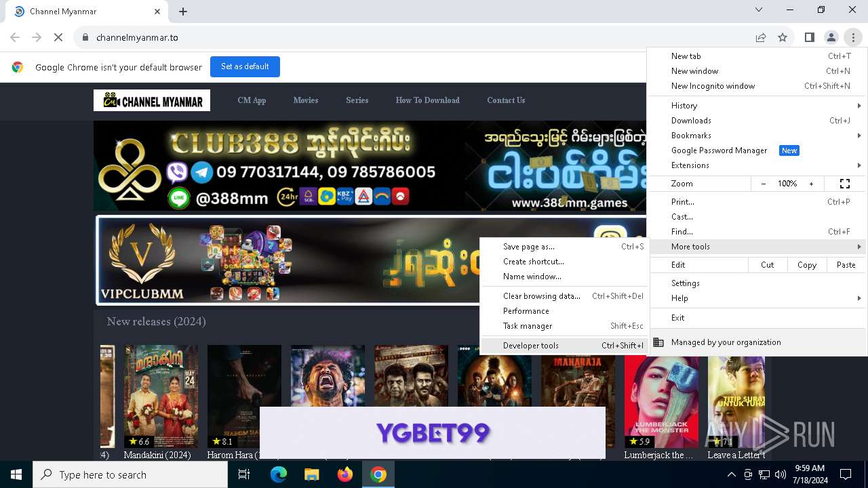Select Name window option
Viewport: 868px width, 488px height.
[564, 277]
